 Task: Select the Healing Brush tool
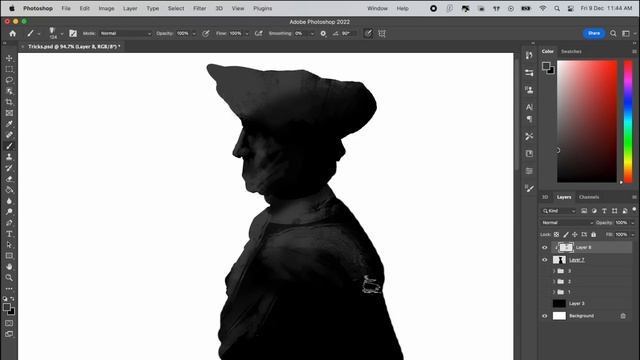click(x=9, y=135)
